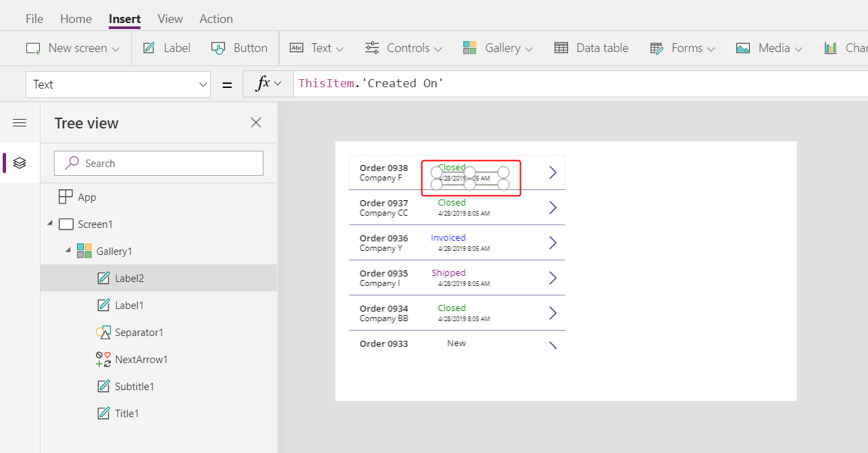Image resolution: width=868 pixels, height=453 pixels.
Task: Click the Invoiced status label
Action: coord(448,238)
